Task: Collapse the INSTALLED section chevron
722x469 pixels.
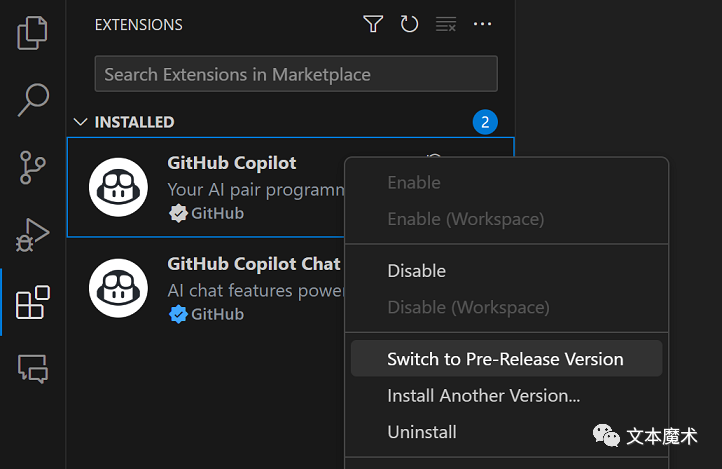Action: coord(81,122)
